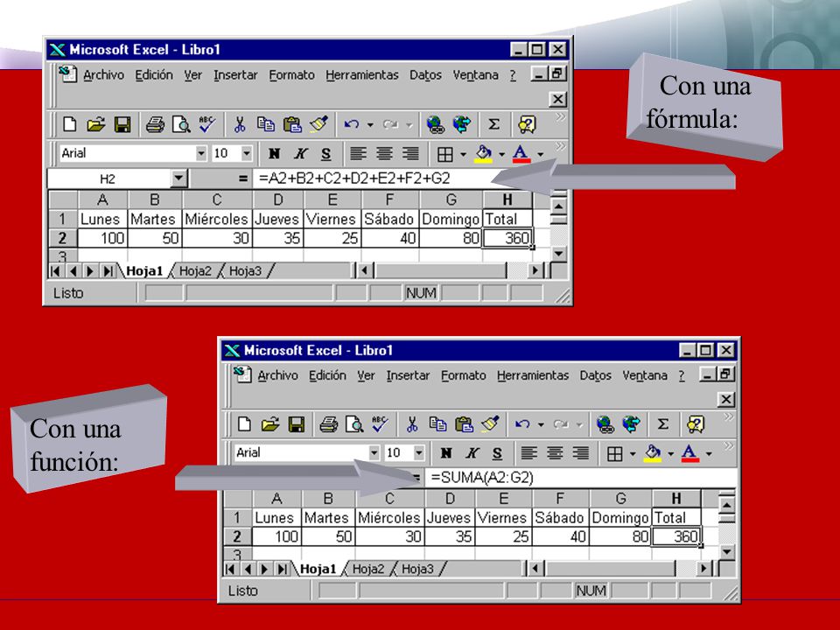Select row 2 header in top window
The width and height of the screenshot is (840, 630).
click(63, 237)
